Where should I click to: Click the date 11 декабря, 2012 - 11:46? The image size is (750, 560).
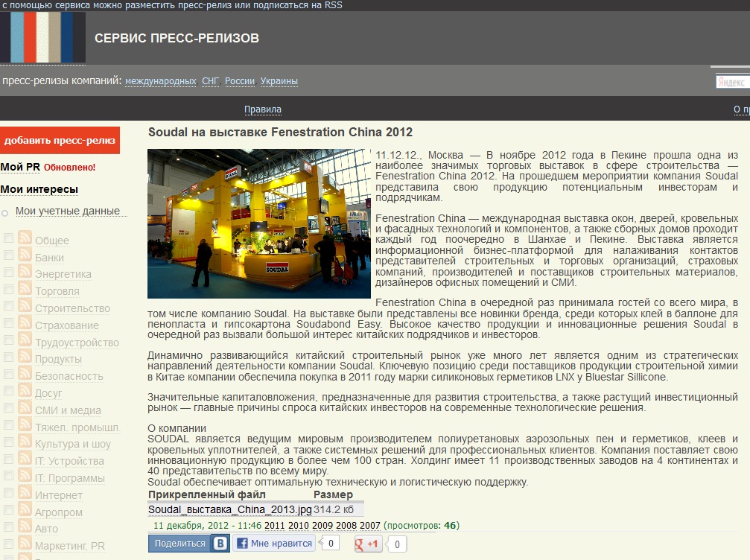click(208, 526)
